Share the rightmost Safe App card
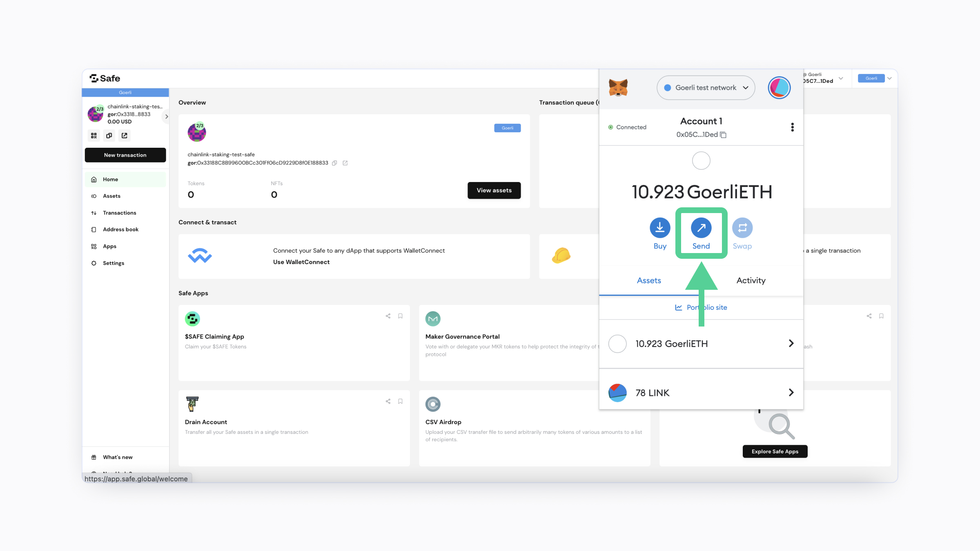This screenshot has height=551, width=980. coord(869,316)
